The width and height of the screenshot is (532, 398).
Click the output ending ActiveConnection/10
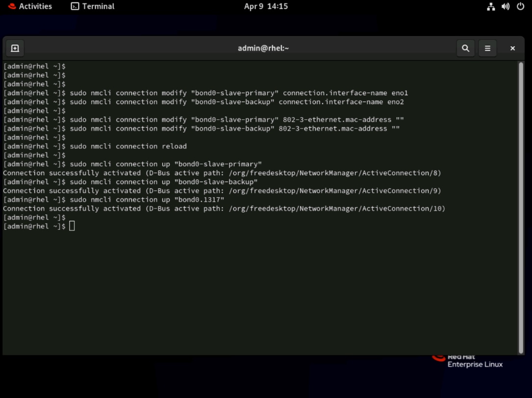click(224, 209)
